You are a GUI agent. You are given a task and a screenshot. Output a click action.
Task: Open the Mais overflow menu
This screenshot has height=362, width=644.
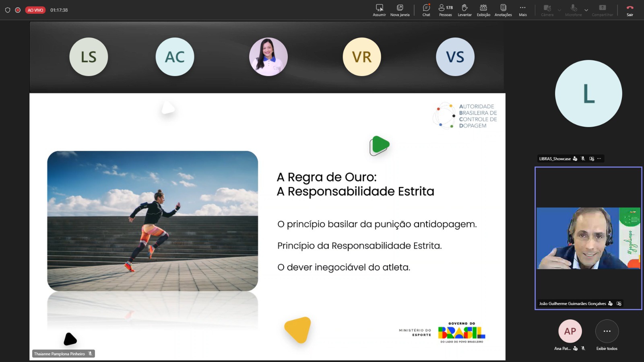(x=523, y=7)
